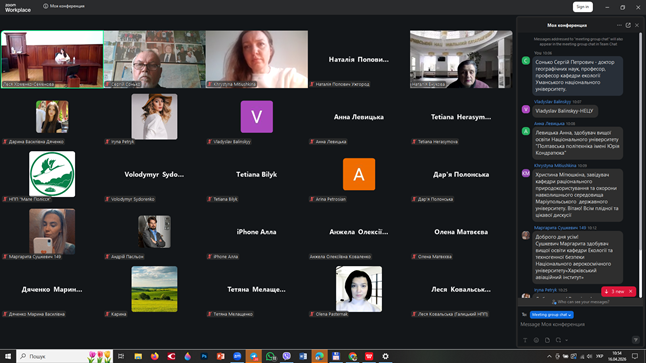The height and width of the screenshot is (363, 646).
Task: Click the Volodymyr Sydorenko participant tile
Action: click(154, 174)
